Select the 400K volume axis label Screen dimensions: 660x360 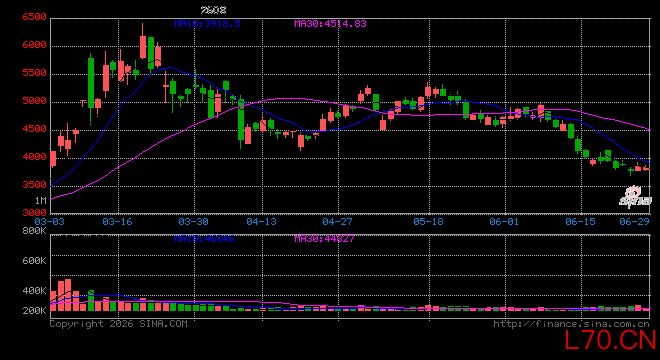pyautogui.click(x=35, y=291)
